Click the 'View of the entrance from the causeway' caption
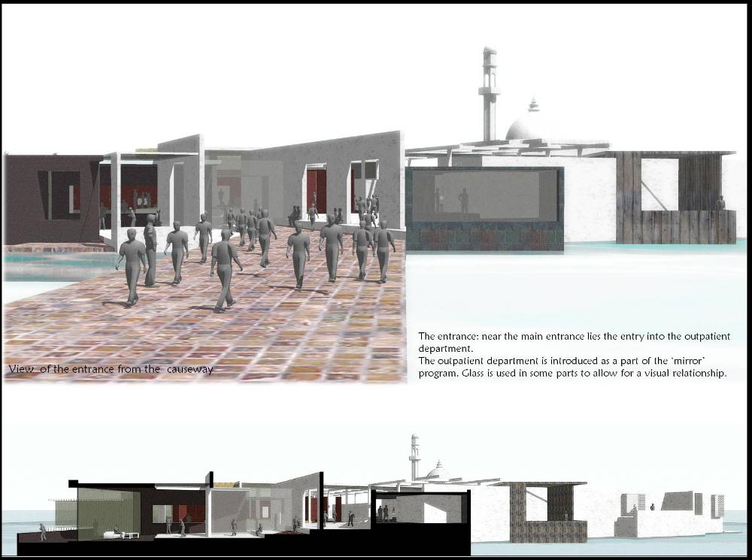Image resolution: width=752 pixels, height=560 pixels. point(111,369)
